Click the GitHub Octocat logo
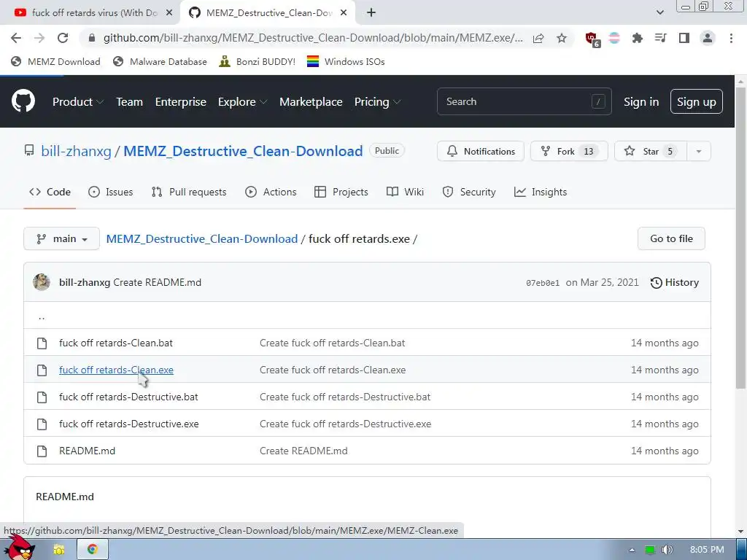The image size is (747, 560). pos(23,101)
